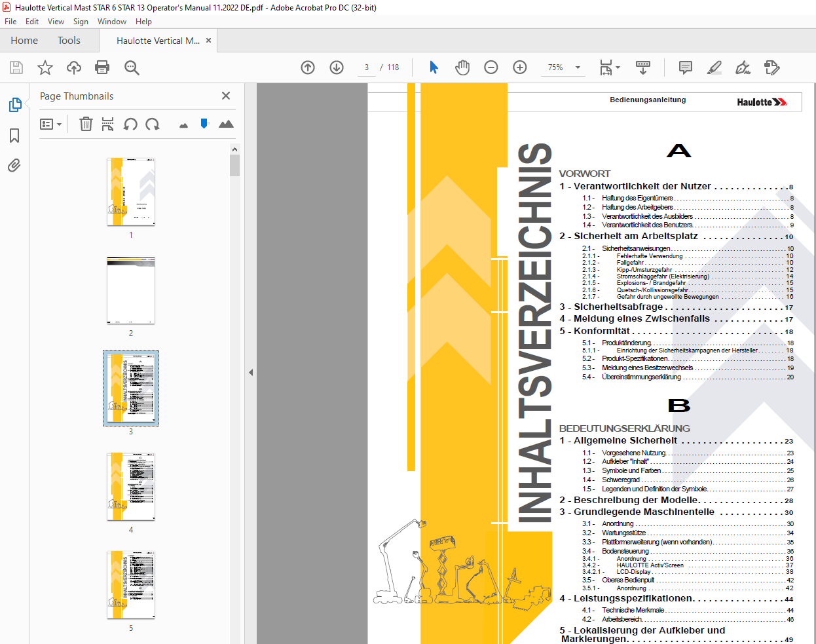Open fit page options icon
The height and width of the screenshot is (644, 816).
pos(610,67)
